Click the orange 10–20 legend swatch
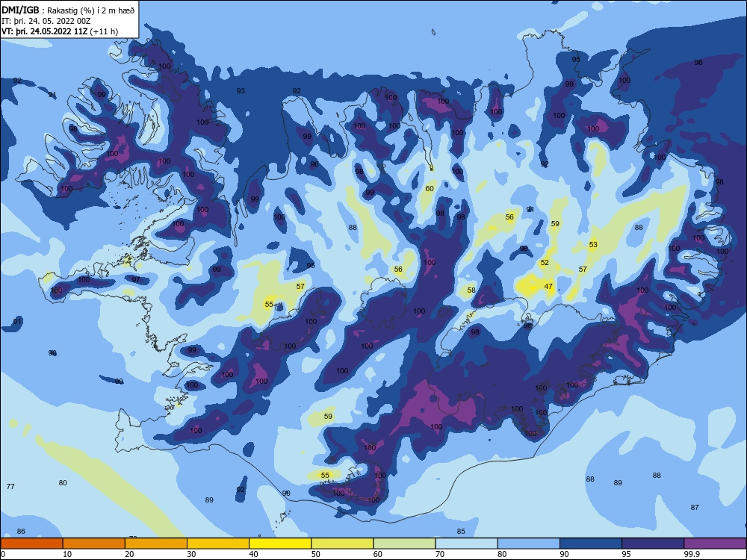The width and height of the screenshot is (747, 560). [x=94, y=544]
